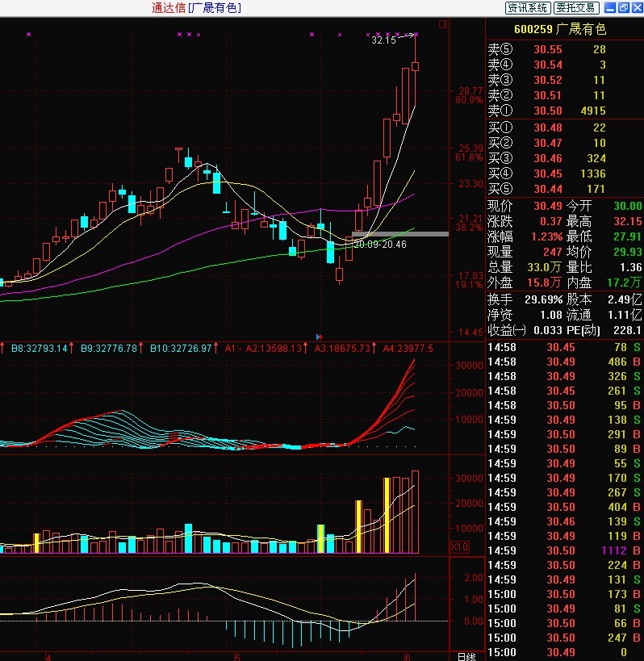Click the 均价 29.93 value
Screen dimensions: 644x661
[628, 252]
